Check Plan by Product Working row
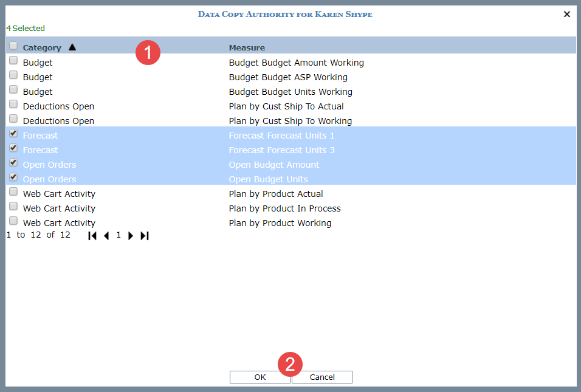The width and height of the screenshot is (581, 392). click(13, 221)
